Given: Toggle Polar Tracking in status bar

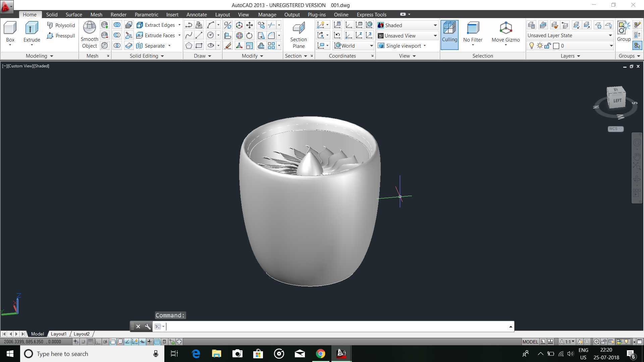Looking at the screenshot, I should click(x=105, y=342).
